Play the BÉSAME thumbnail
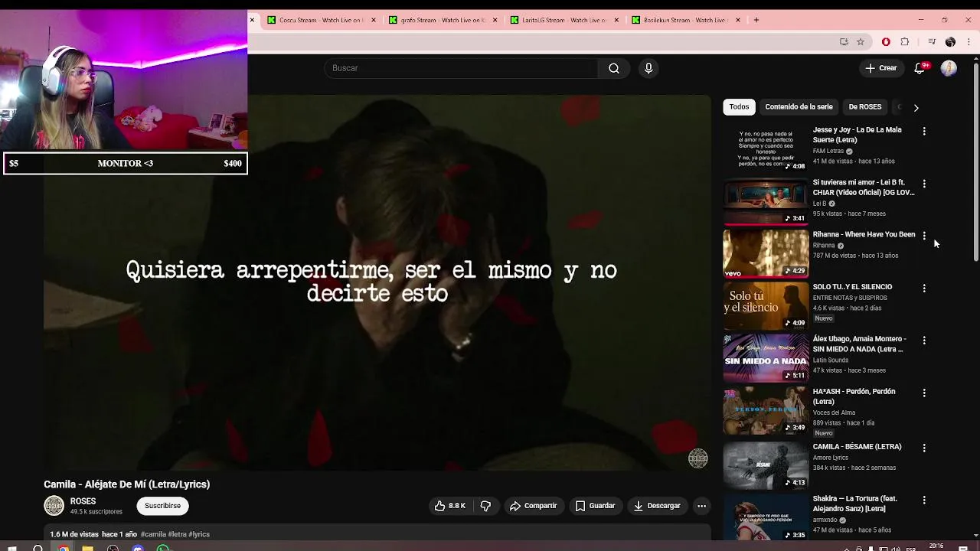This screenshot has height=551, width=980. point(766,465)
